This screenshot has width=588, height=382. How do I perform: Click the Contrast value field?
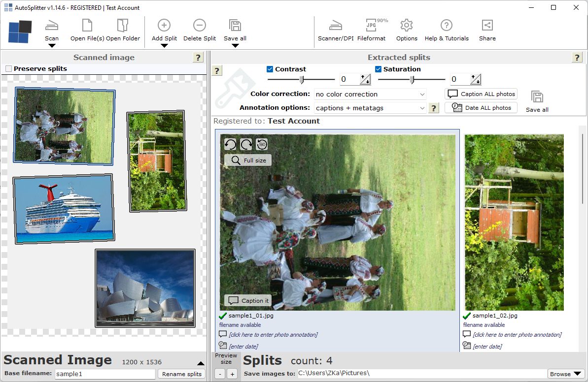pos(349,79)
